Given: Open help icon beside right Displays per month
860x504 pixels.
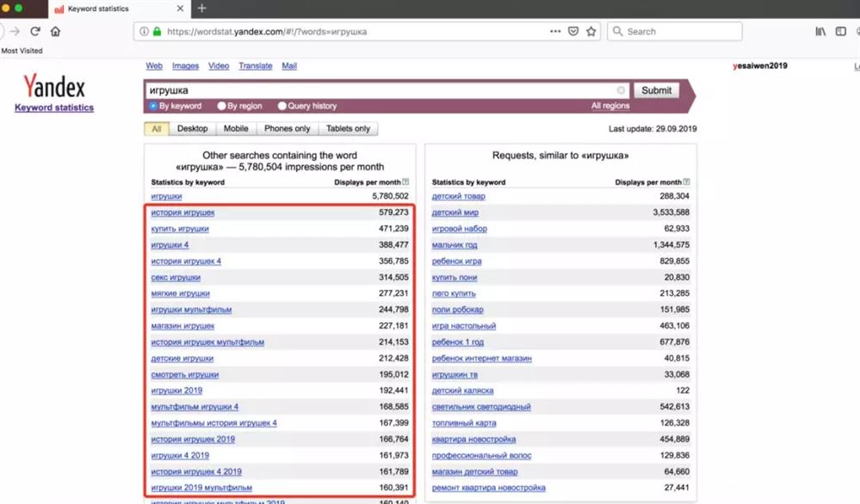Looking at the screenshot, I should click(x=686, y=181).
